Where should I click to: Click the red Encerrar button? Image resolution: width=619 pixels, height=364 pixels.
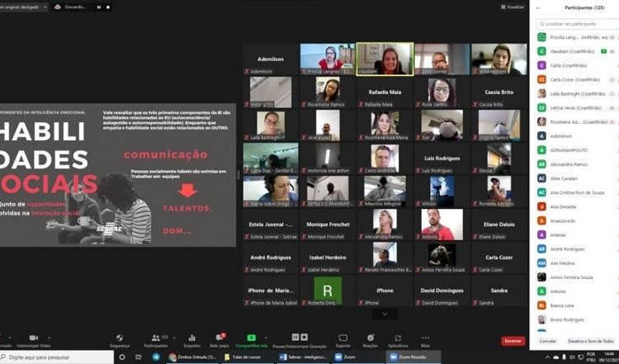513,340
